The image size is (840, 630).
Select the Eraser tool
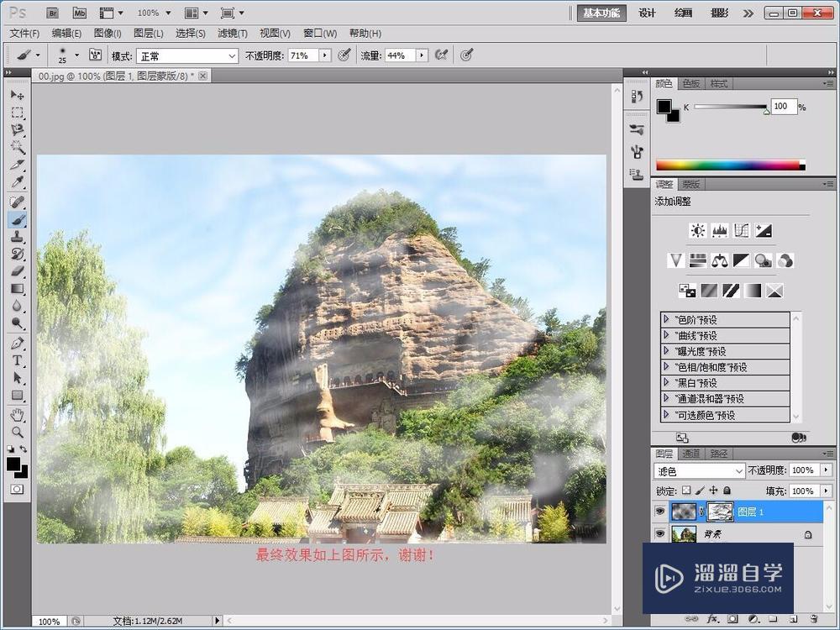17,271
